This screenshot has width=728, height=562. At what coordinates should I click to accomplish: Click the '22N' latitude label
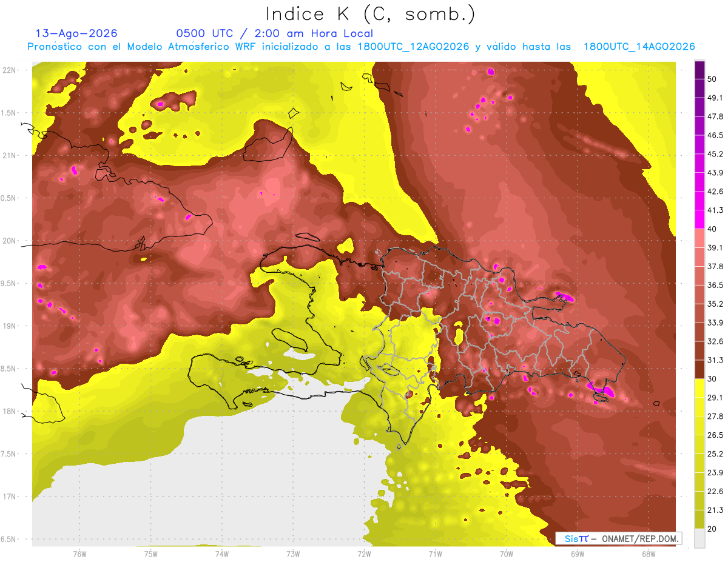pyautogui.click(x=10, y=70)
